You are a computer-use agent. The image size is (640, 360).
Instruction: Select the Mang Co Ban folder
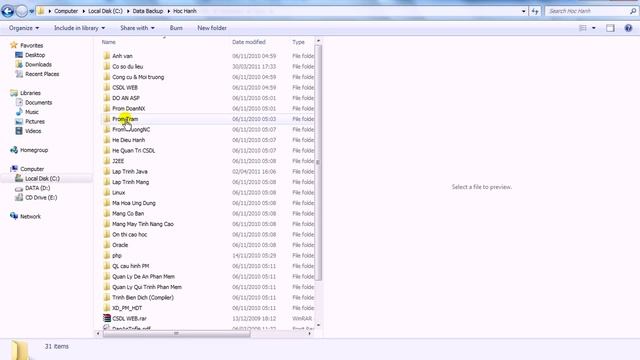(128, 213)
